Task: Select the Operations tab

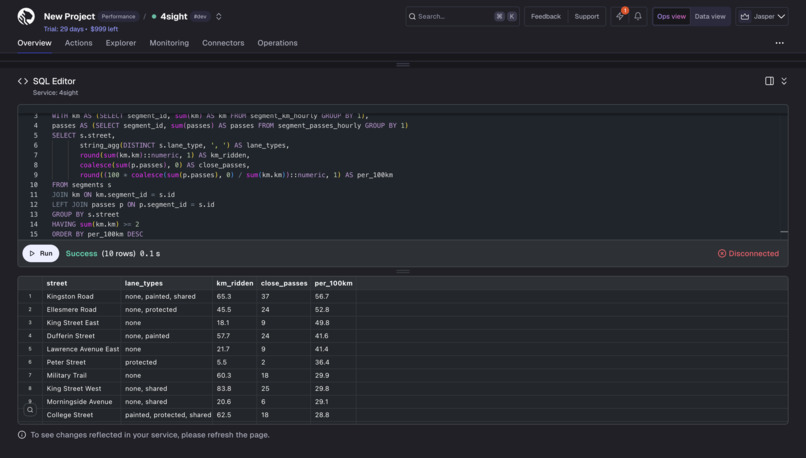Action: pos(278,43)
